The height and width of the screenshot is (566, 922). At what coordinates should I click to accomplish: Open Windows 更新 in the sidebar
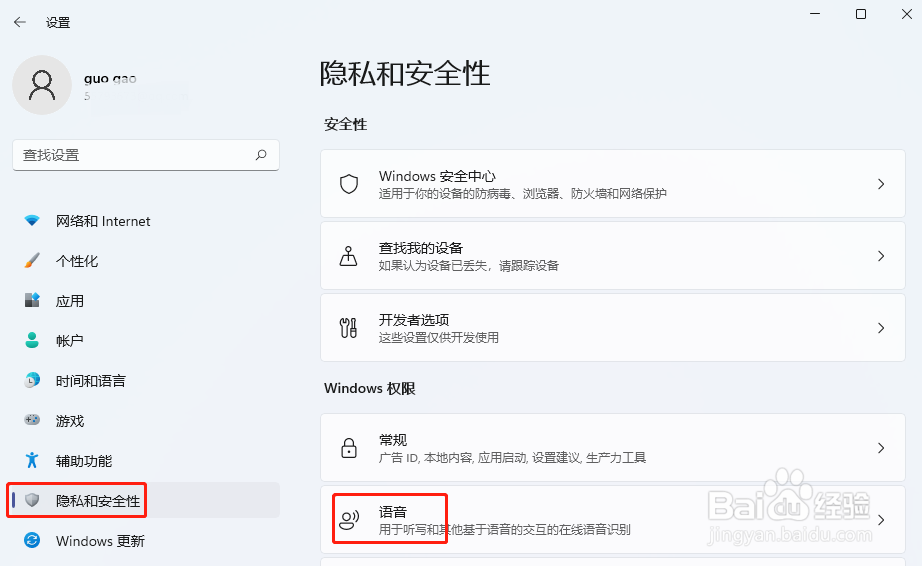100,541
